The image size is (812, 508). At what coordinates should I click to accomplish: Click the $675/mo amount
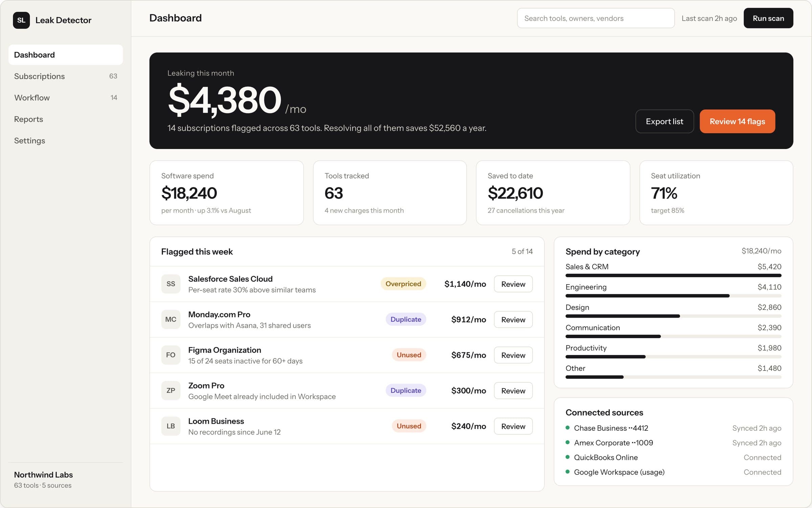click(x=469, y=355)
